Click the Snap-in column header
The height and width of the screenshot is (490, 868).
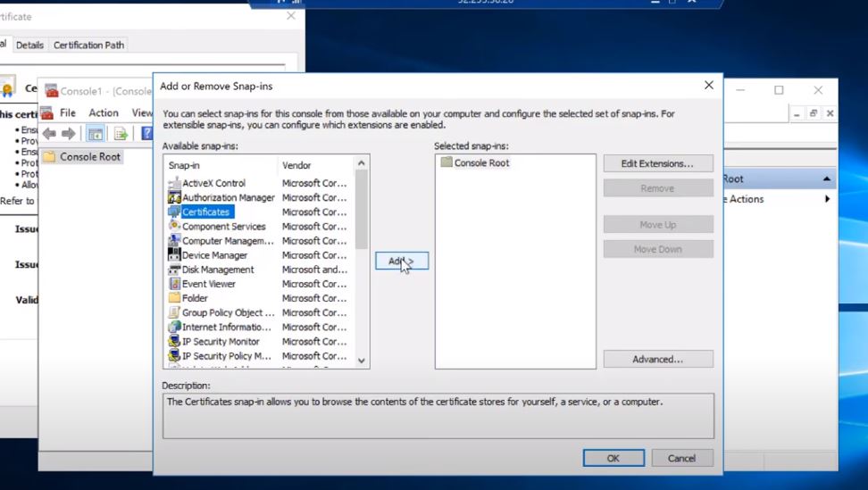tap(221, 165)
